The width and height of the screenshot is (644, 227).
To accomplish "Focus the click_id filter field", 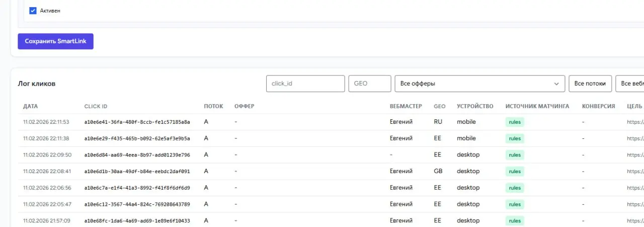I will [305, 84].
